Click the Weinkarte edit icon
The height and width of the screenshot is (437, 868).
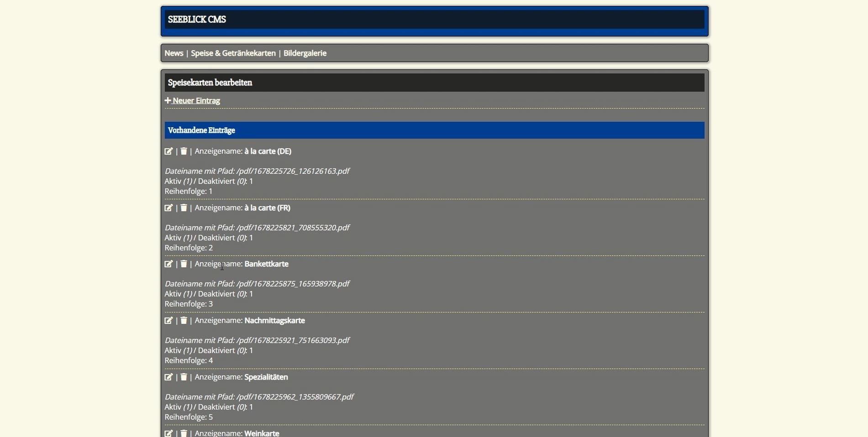click(x=168, y=433)
